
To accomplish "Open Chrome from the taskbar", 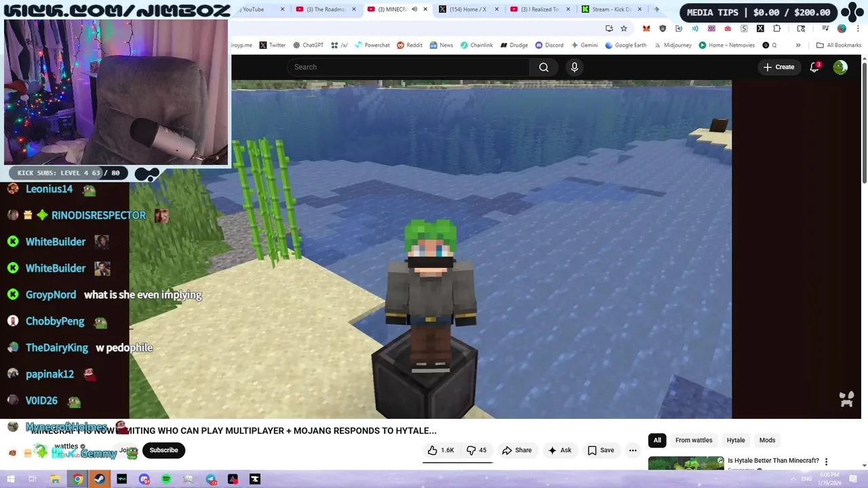I will tap(78, 479).
